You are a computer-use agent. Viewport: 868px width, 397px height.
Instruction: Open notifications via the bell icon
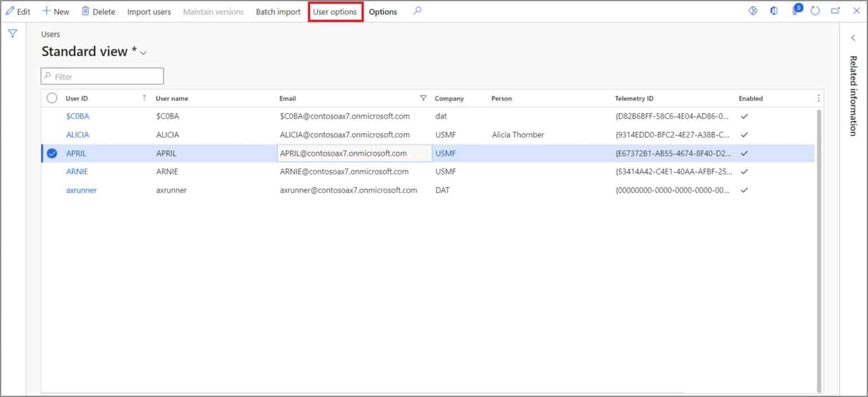click(x=796, y=11)
